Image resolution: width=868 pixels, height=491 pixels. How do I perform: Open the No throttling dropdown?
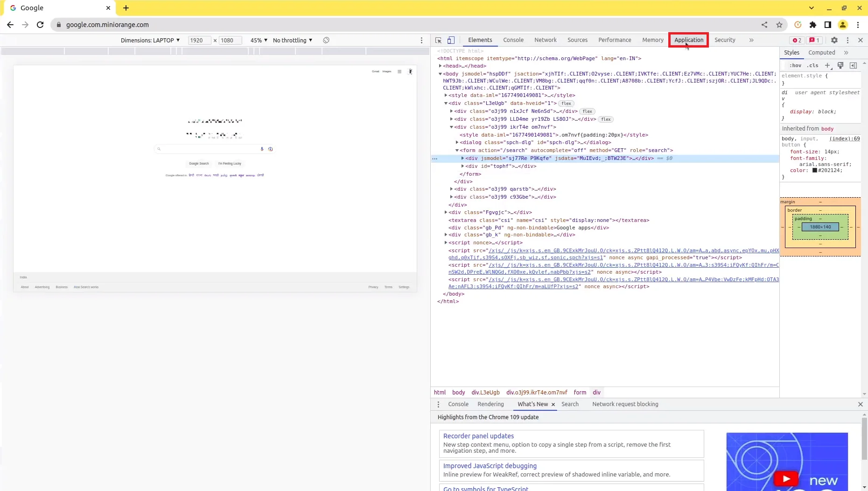pyautogui.click(x=292, y=40)
